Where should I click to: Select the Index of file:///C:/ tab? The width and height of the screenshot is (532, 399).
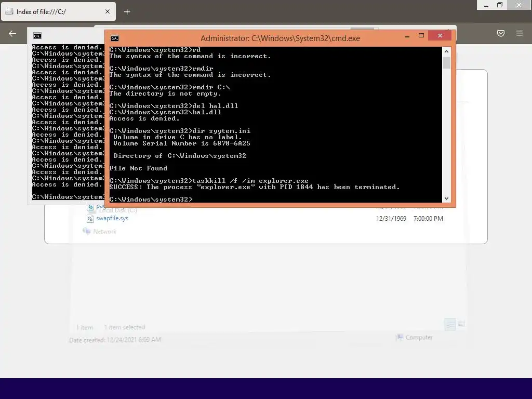click(x=58, y=11)
